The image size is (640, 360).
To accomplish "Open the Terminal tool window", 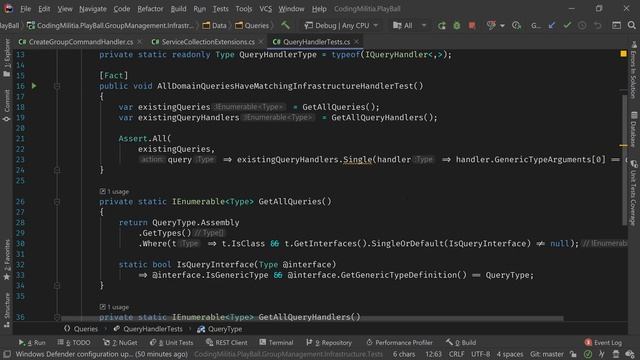I will point(276,342).
